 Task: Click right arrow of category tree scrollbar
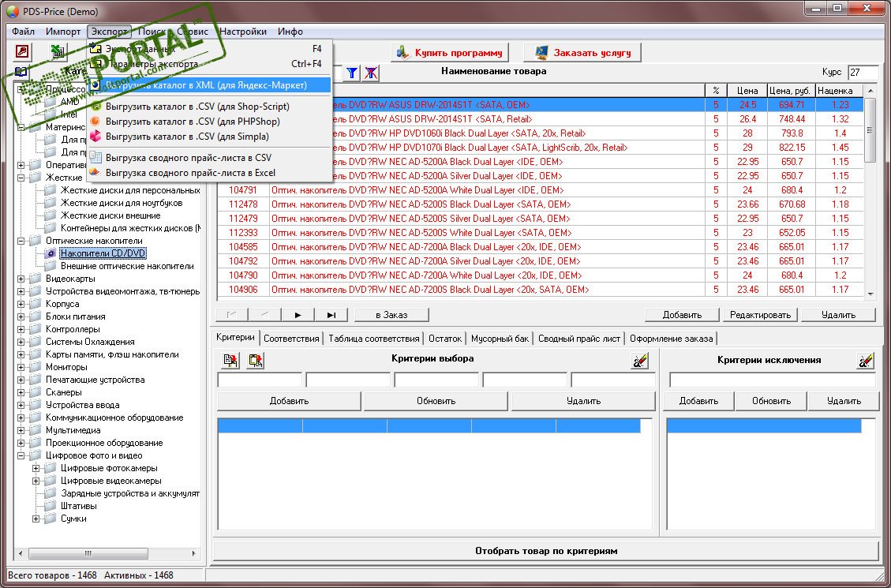pos(195,553)
